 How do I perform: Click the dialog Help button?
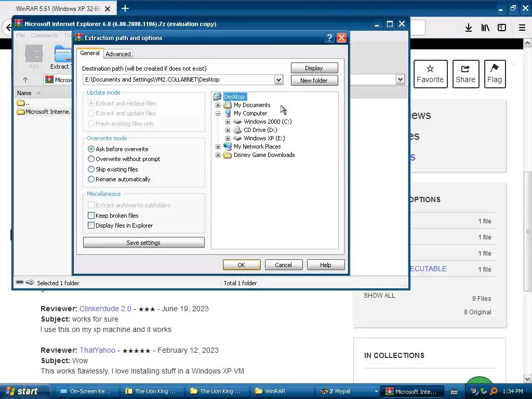click(325, 265)
